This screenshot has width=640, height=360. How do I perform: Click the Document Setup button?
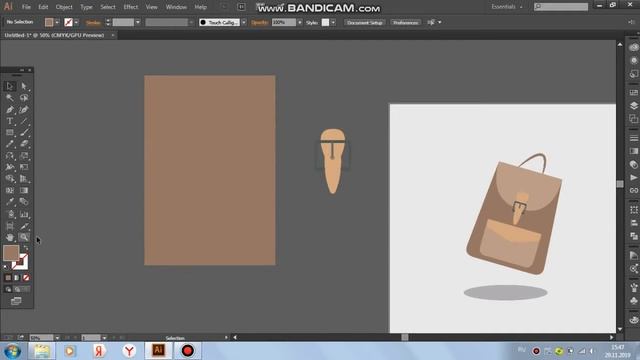coord(364,22)
